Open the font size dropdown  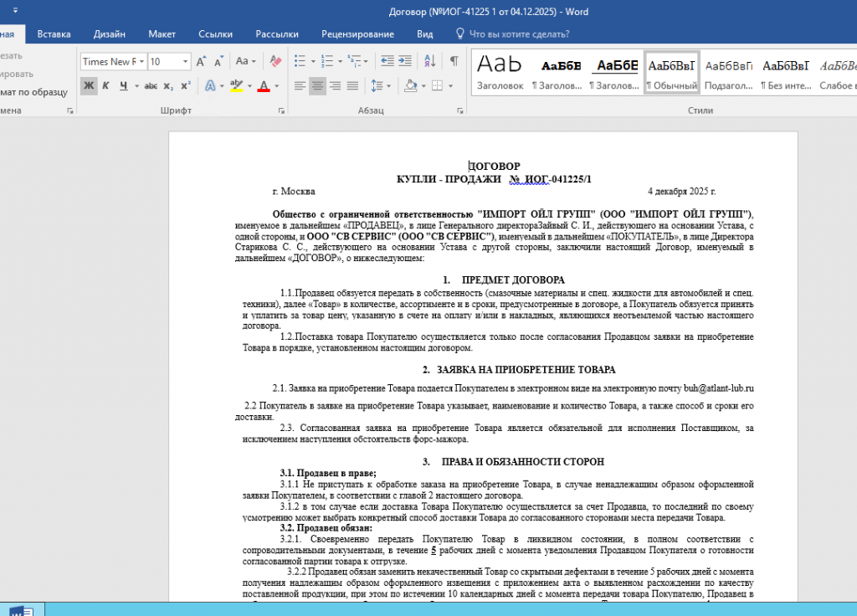pyautogui.click(x=185, y=62)
